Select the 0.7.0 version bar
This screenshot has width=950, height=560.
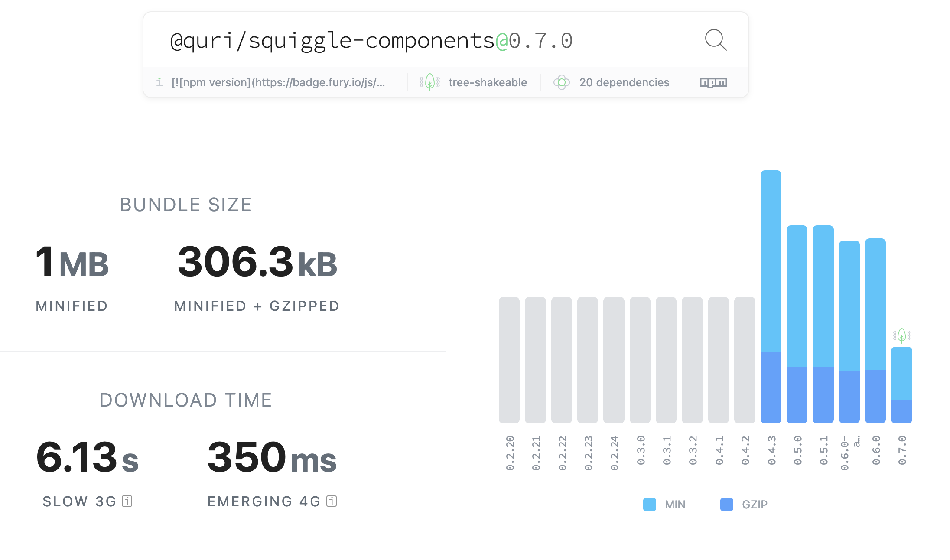point(901,384)
